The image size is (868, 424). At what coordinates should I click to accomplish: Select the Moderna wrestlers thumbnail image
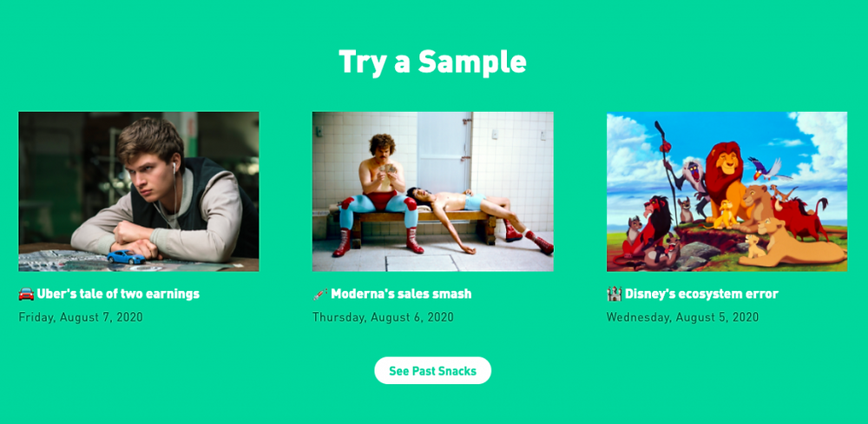point(433,192)
